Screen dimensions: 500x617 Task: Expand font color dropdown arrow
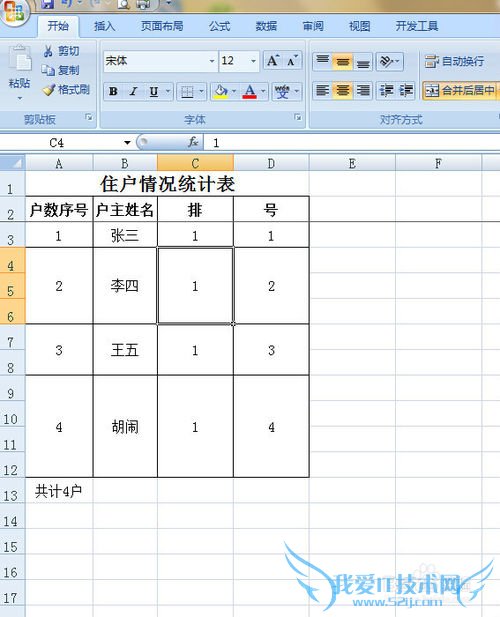click(263, 92)
